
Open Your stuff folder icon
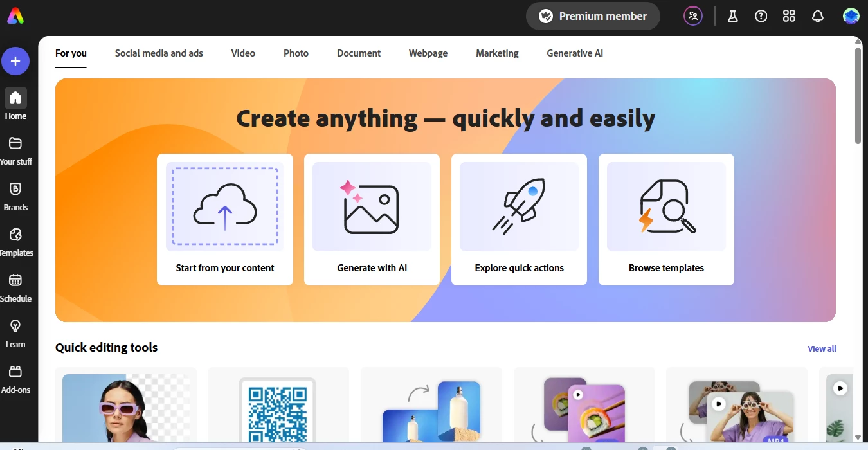[x=15, y=143]
